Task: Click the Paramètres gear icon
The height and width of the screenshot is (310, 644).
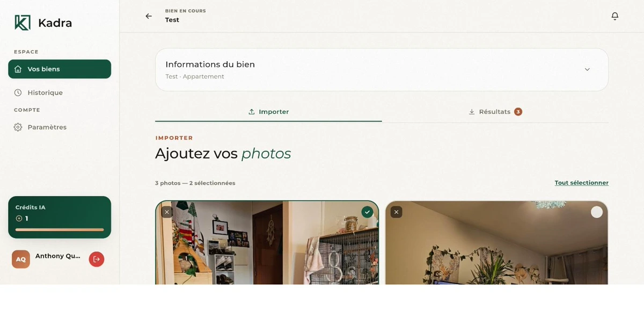Action: (x=18, y=127)
